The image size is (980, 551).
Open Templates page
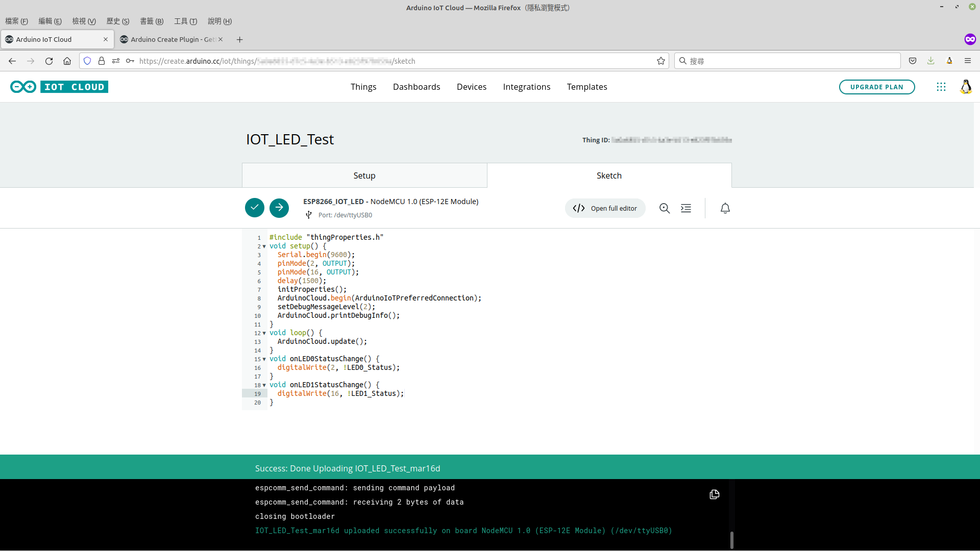[587, 87]
